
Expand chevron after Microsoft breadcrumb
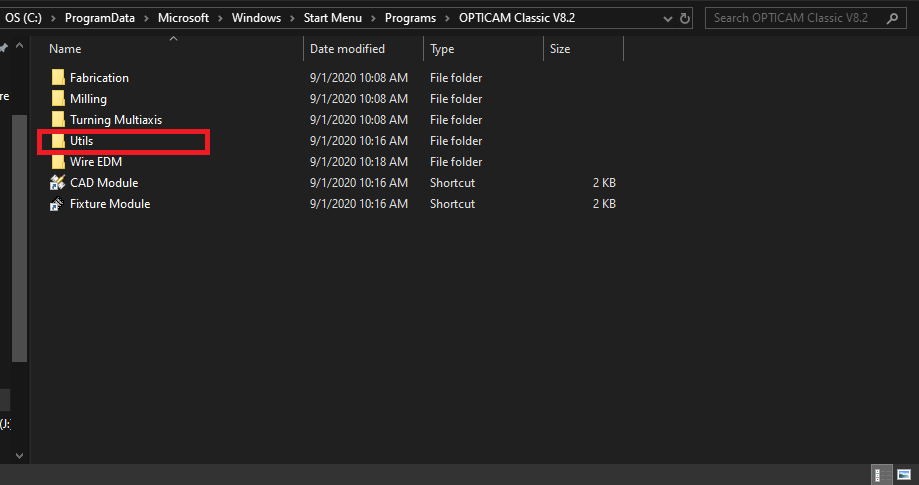click(220, 18)
